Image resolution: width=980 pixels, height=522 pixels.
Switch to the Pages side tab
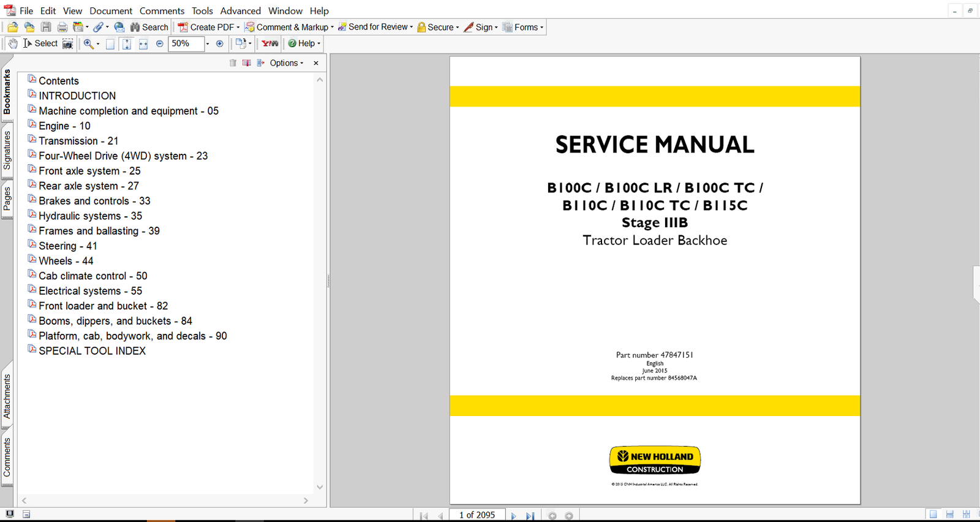[x=7, y=199]
